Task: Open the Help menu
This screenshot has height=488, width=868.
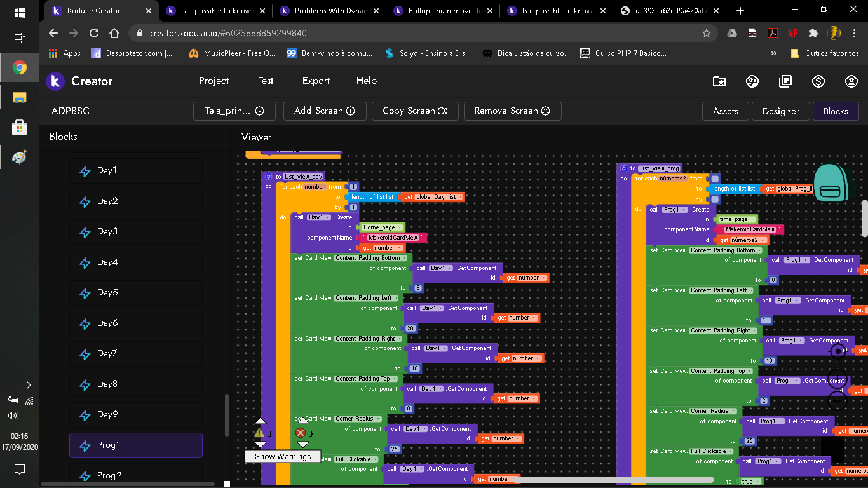Action: coord(367,81)
